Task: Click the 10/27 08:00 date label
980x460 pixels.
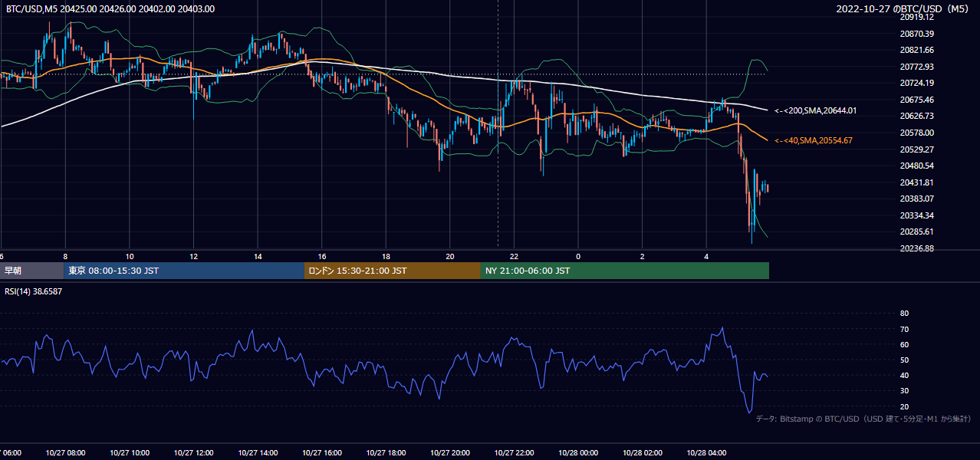Action: [x=65, y=452]
